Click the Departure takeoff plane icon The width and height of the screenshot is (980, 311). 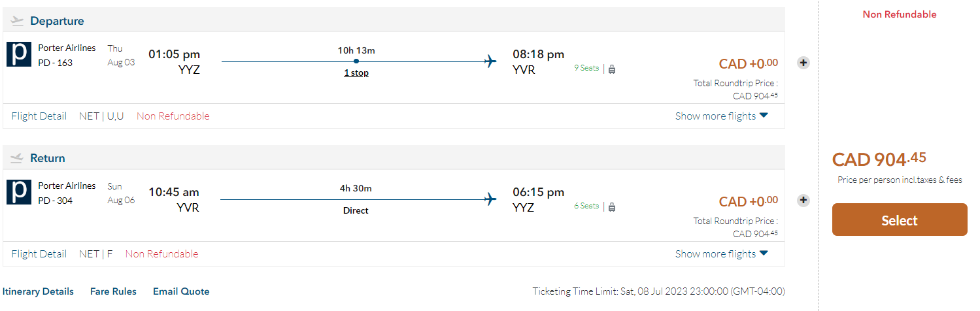click(18, 21)
